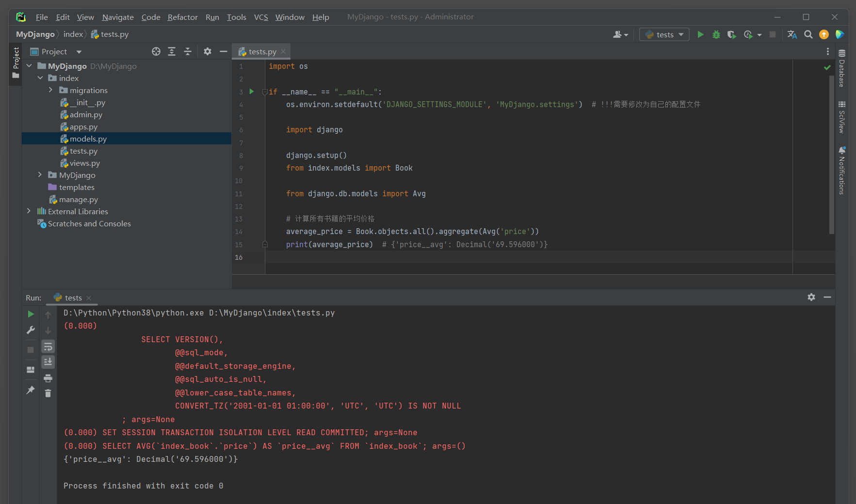Screen dimensions: 856x504
Task: Open the Navigate menu
Action: point(118,17)
